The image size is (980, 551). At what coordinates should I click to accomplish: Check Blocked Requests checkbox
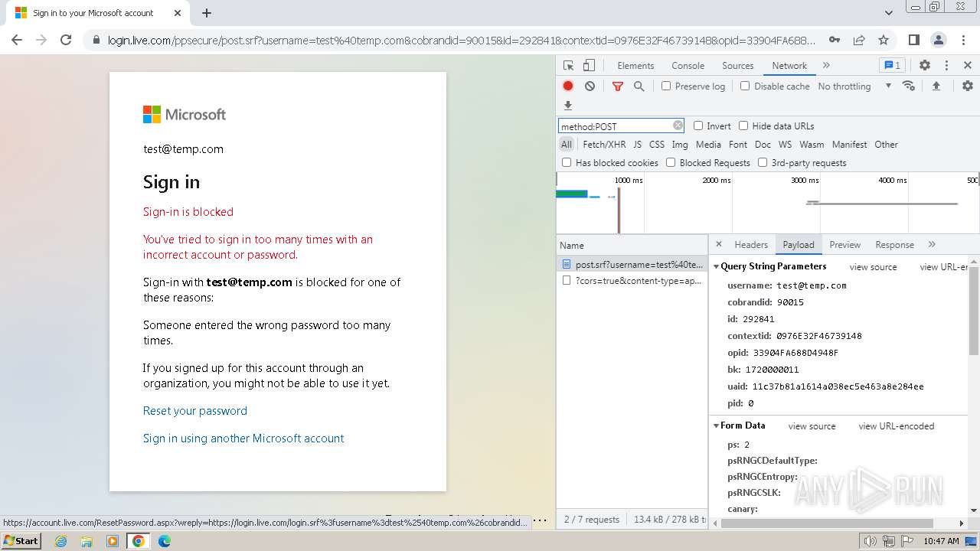tap(671, 162)
